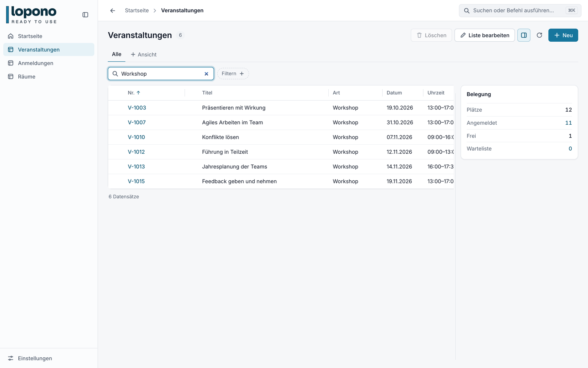Open record V-1015
The width and height of the screenshot is (588, 368).
coord(136,182)
